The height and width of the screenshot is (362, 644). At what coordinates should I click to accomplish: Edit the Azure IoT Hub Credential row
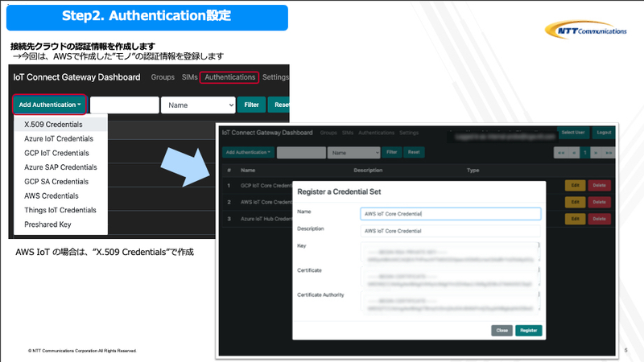pos(575,219)
